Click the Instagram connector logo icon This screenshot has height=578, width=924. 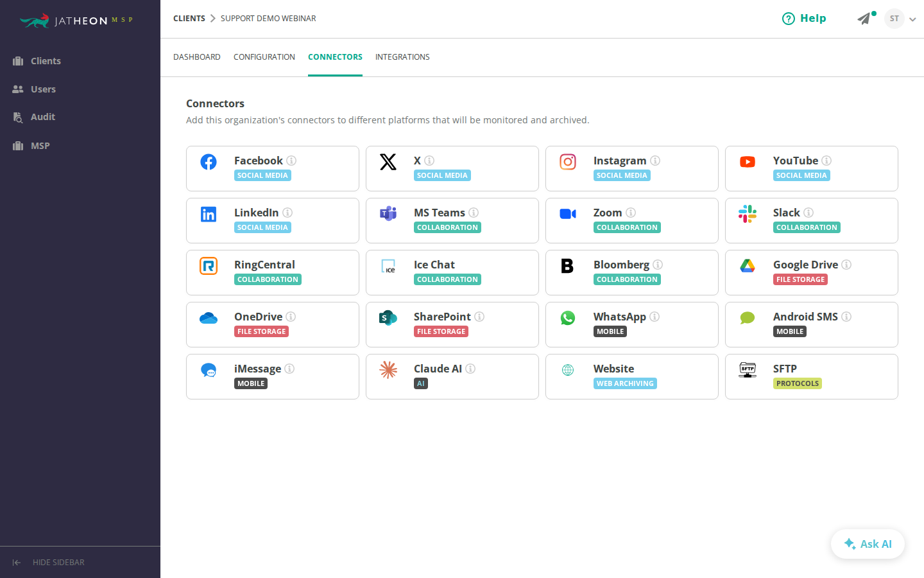coord(568,162)
